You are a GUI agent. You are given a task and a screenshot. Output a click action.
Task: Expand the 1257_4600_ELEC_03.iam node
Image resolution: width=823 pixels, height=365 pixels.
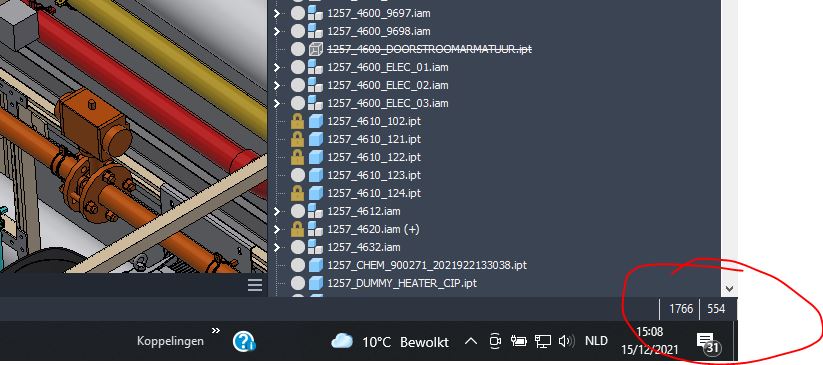(277, 103)
